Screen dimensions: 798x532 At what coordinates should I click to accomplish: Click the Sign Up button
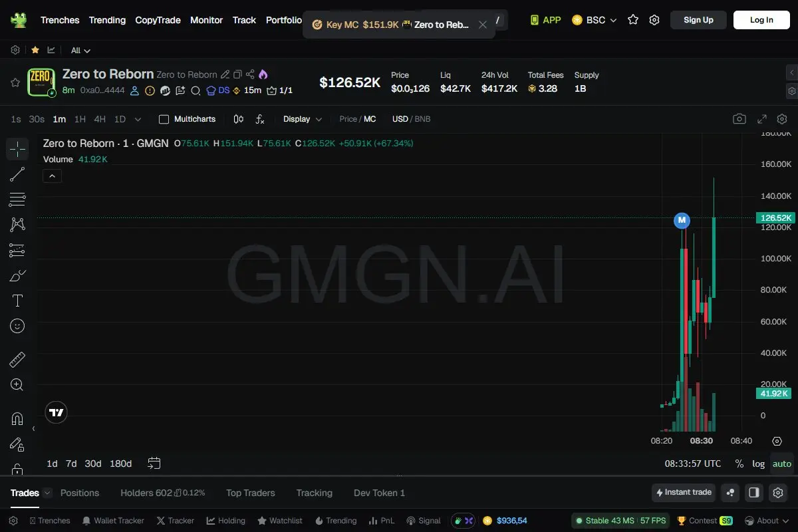698,20
